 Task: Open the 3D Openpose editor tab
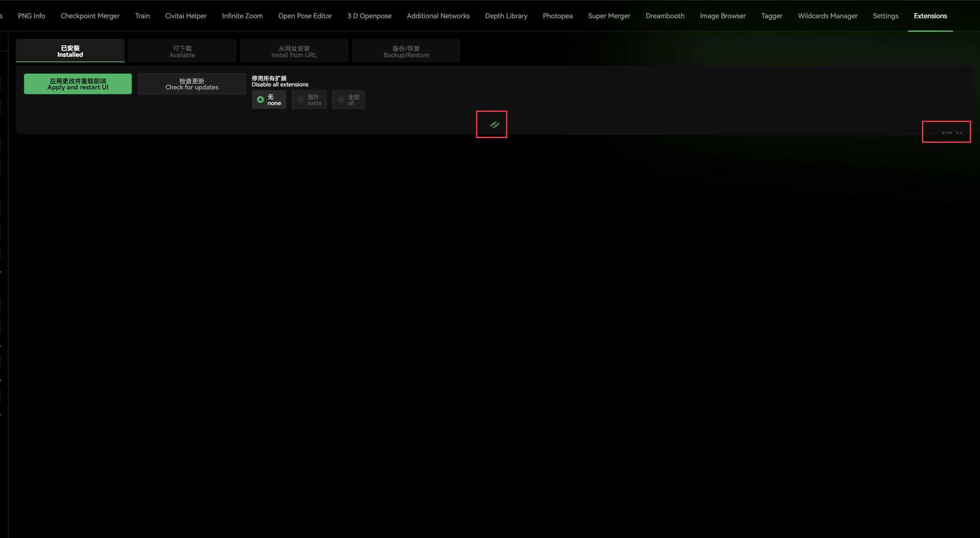point(369,16)
